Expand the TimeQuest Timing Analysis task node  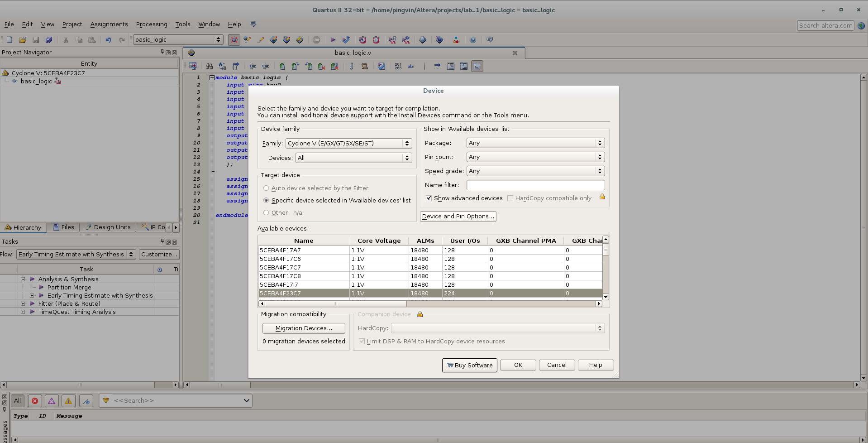coord(23,312)
